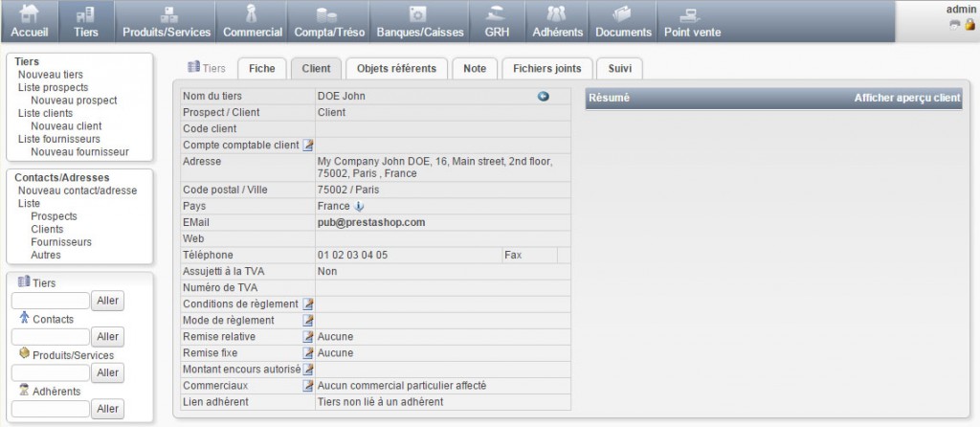Click Afficher aperçu client link
The height and width of the screenshot is (427, 980).
(x=907, y=99)
